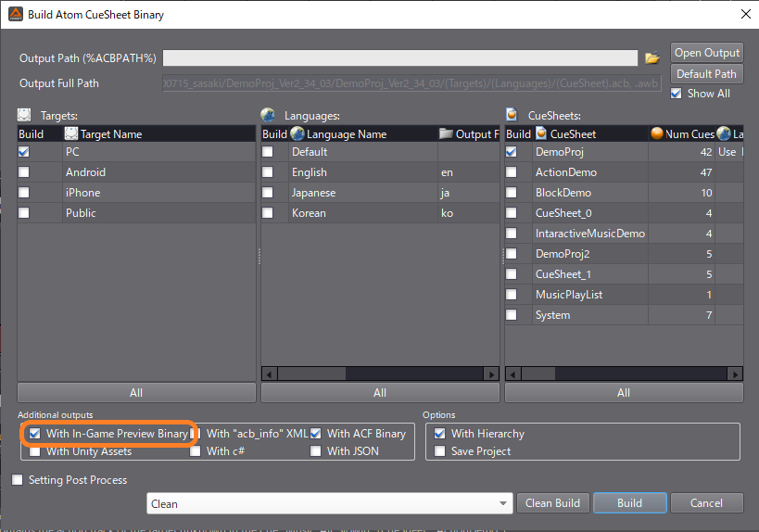This screenshot has height=532, width=759.
Task: Check the Korean language build checkbox
Action: pos(268,213)
